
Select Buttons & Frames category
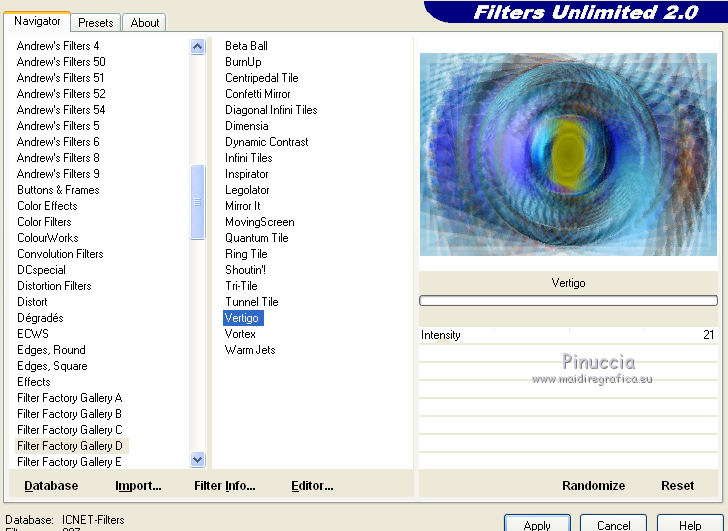pyautogui.click(x=58, y=190)
